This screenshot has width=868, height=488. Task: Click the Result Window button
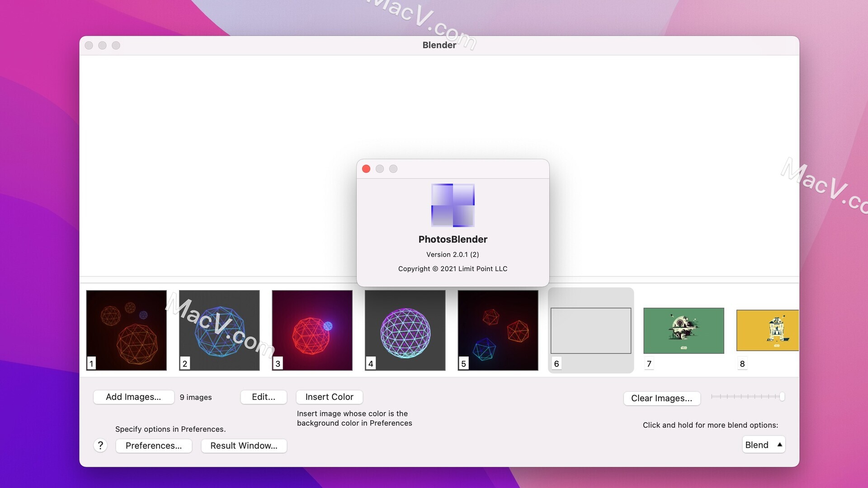244,445
